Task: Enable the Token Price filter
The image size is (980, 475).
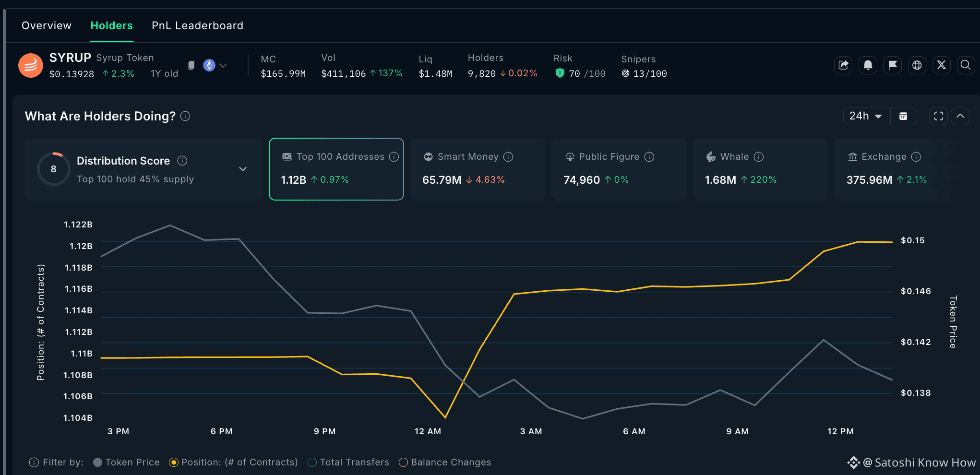Action: [126, 462]
